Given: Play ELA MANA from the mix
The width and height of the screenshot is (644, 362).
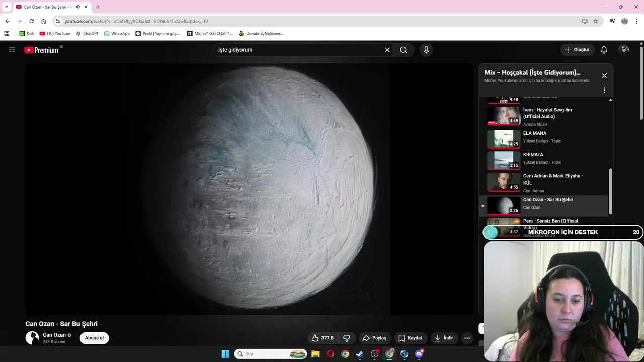Looking at the screenshot, I should pos(546,139).
